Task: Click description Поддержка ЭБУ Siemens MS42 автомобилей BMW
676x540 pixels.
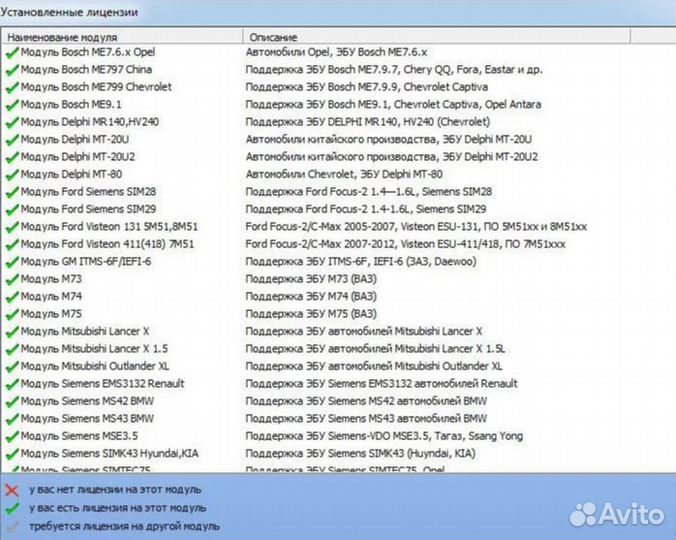Action: tap(366, 401)
